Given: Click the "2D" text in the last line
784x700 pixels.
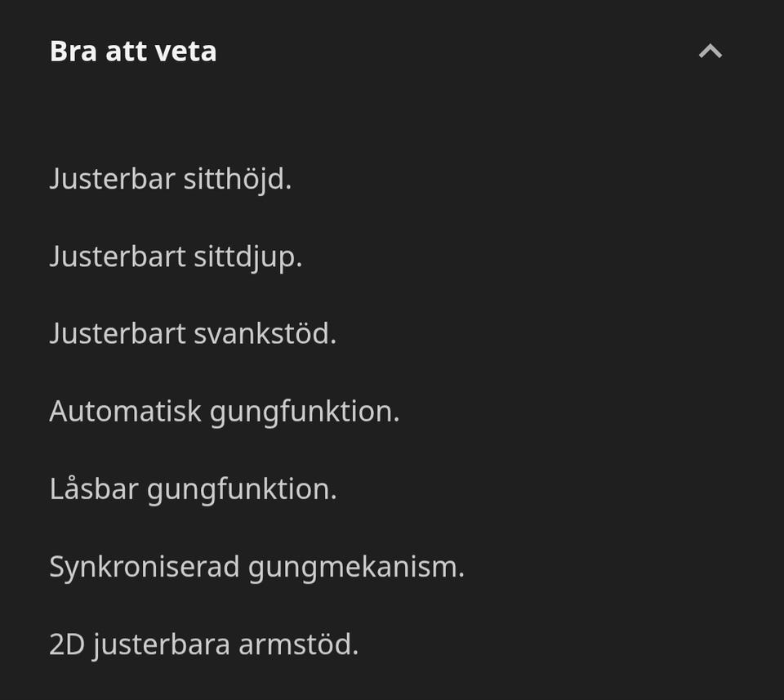Looking at the screenshot, I should pos(67,644).
